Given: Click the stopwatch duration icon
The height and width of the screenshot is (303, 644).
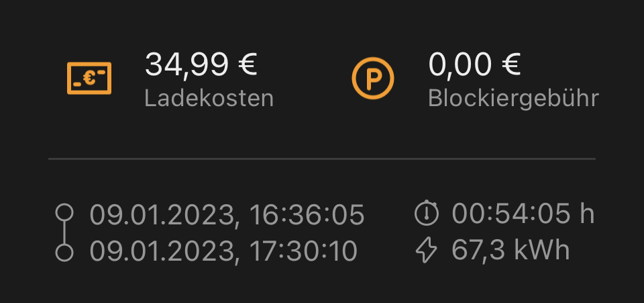Looking at the screenshot, I should (x=427, y=214).
